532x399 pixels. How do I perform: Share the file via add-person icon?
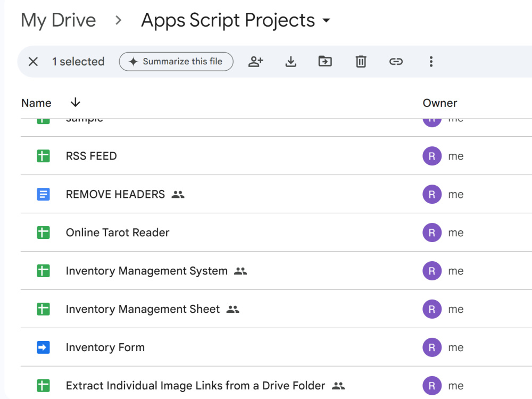(x=256, y=61)
